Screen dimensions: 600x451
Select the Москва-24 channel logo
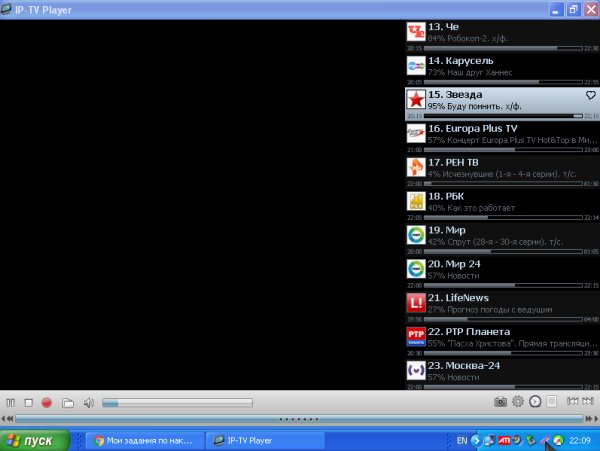click(x=416, y=370)
